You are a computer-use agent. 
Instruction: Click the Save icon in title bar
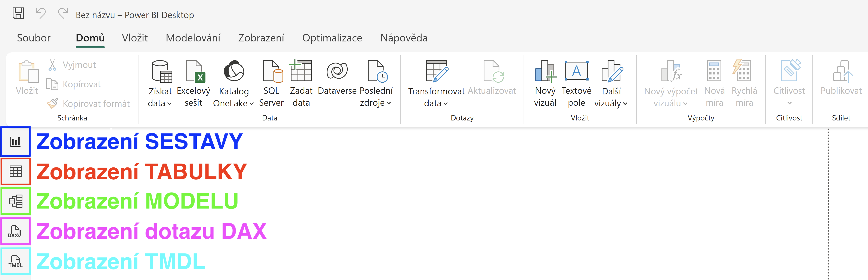click(18, 13)
